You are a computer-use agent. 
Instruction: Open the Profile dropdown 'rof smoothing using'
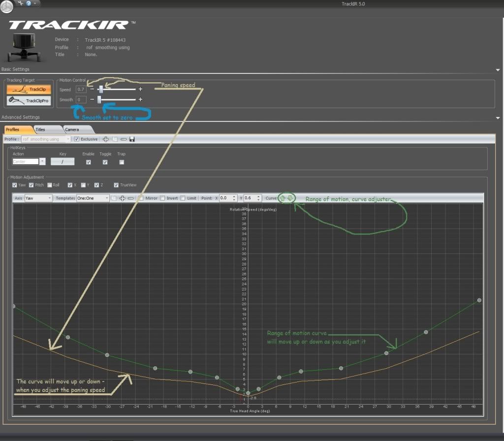pyautogui.click(x=46, y=139)
